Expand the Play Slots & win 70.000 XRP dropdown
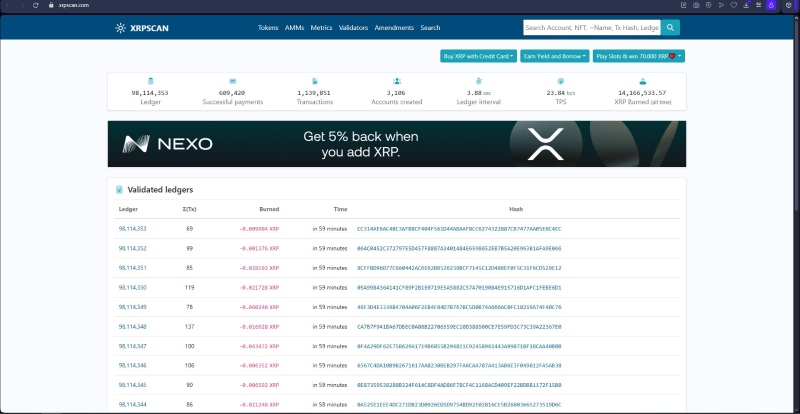The width and height of the screenshot is (800, 414). click(639, 56)
